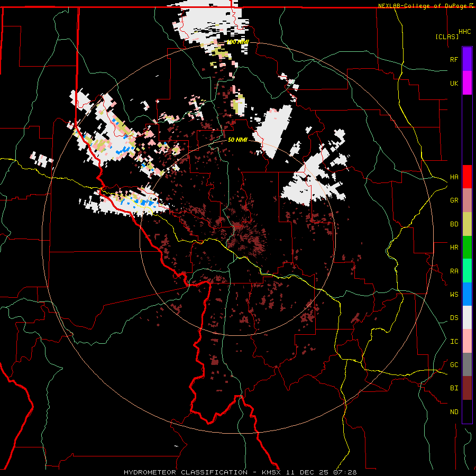476x476 pixels.
Task: Click the red HA legend color swatch
Action: coord(467,177)
